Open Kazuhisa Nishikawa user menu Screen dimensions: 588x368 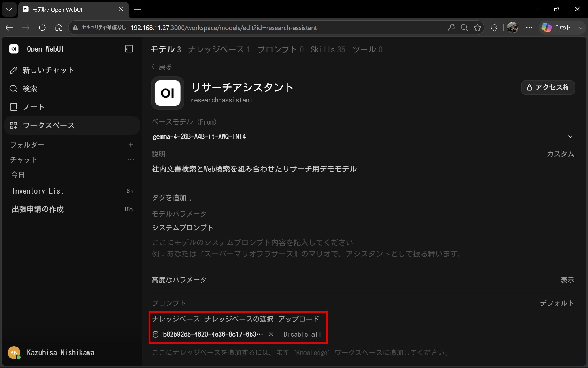[60, 353]
